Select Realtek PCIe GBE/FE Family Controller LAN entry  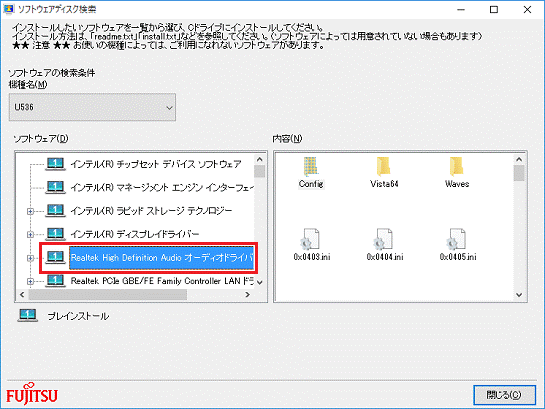pyautogui.click(x=162, y=280)
